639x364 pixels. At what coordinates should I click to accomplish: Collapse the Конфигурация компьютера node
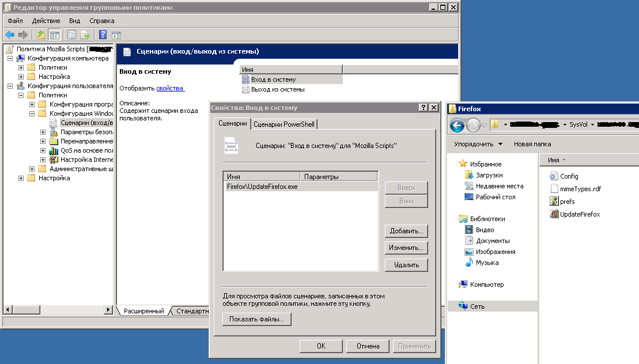[10, 58]
